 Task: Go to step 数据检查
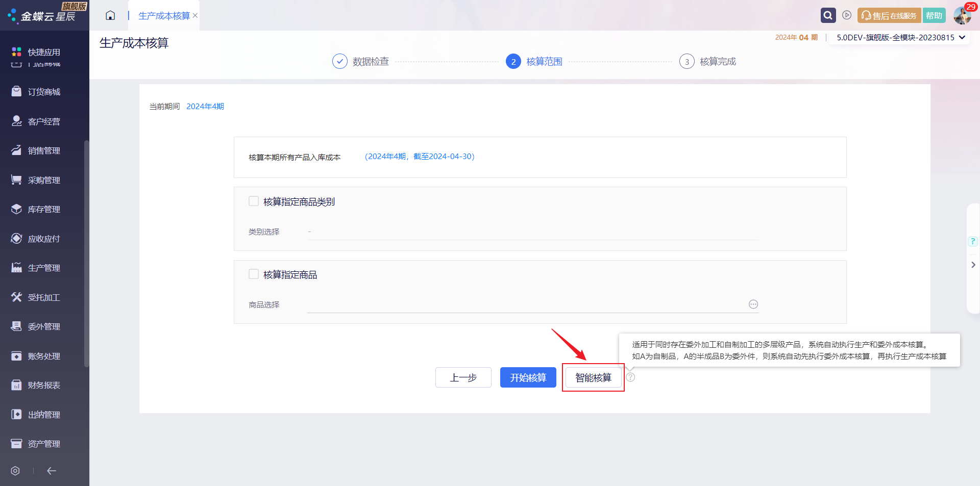pos(361,61)
